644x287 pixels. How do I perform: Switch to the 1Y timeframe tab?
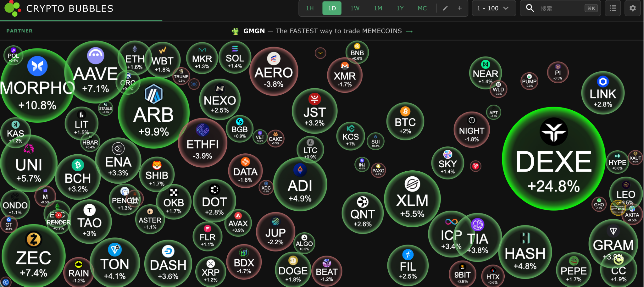point(400,8)
